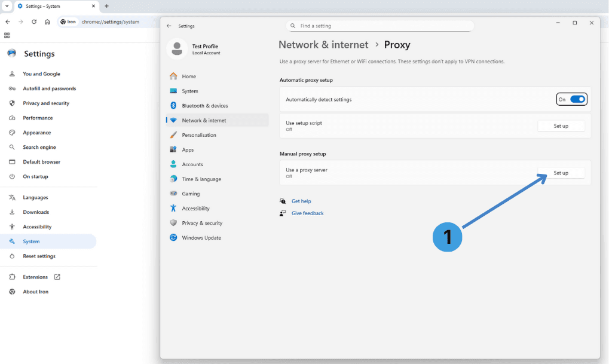Open the apps grid icon in bookmarks bar

tap(7, 35)
